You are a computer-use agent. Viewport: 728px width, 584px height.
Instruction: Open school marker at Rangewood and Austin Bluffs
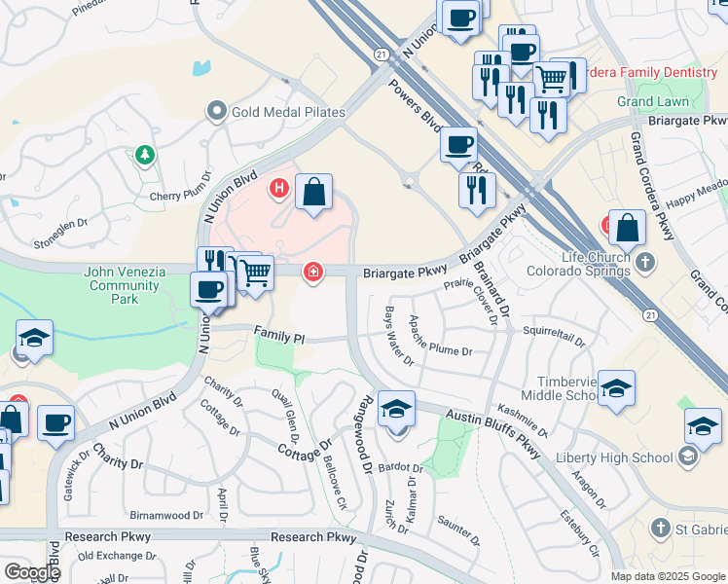coord(396,413)
